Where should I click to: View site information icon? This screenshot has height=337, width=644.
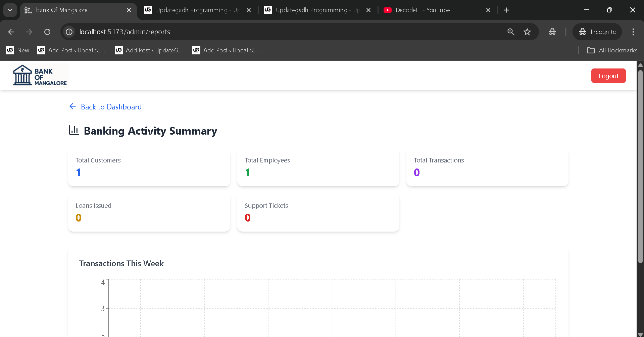69,32
